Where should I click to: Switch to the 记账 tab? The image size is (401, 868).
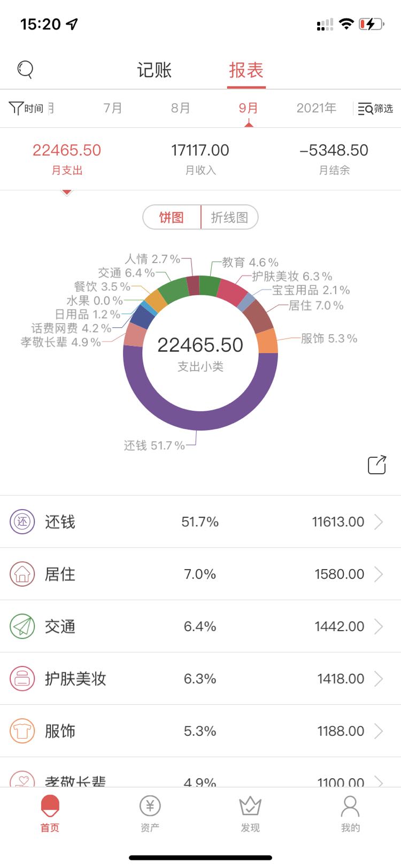154,70
